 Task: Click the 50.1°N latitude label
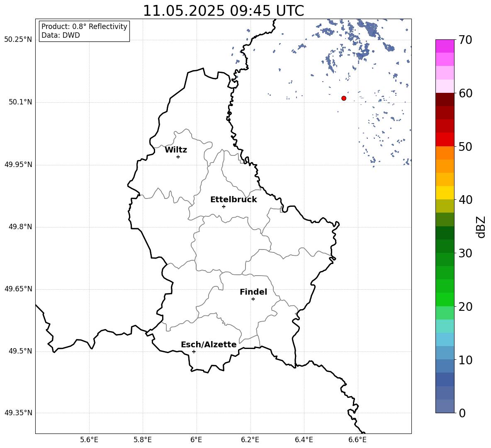(20, 102)
